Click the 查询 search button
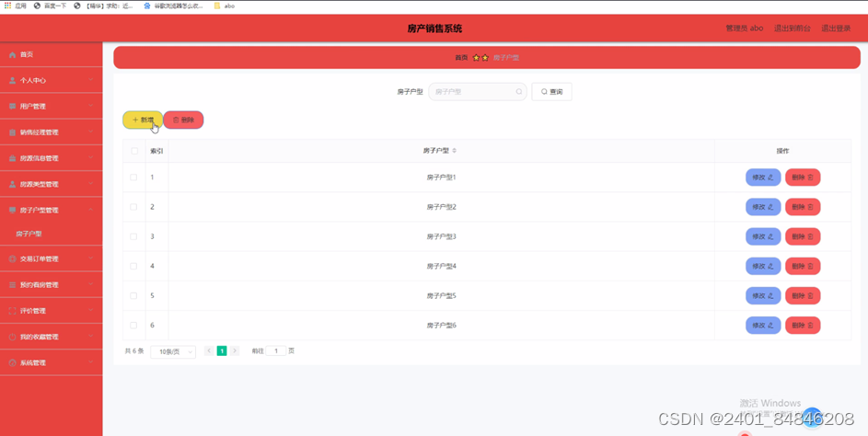Screen dimensions: 868x436 pyautogui.click(x=551, y=92)
